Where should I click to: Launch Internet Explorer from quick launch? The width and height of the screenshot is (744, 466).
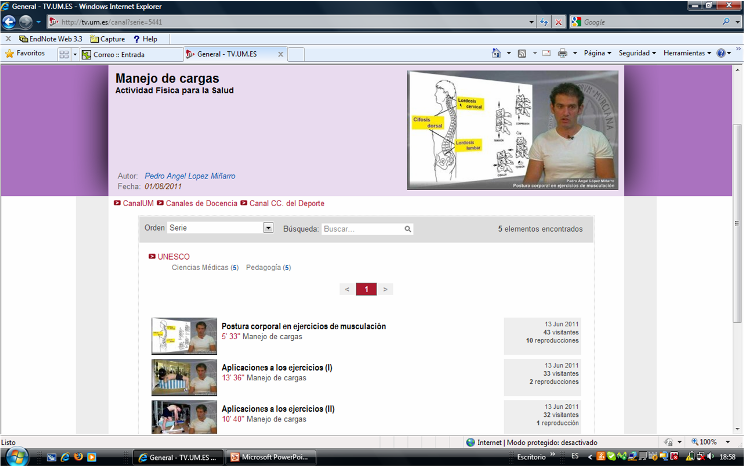[65, 457]
